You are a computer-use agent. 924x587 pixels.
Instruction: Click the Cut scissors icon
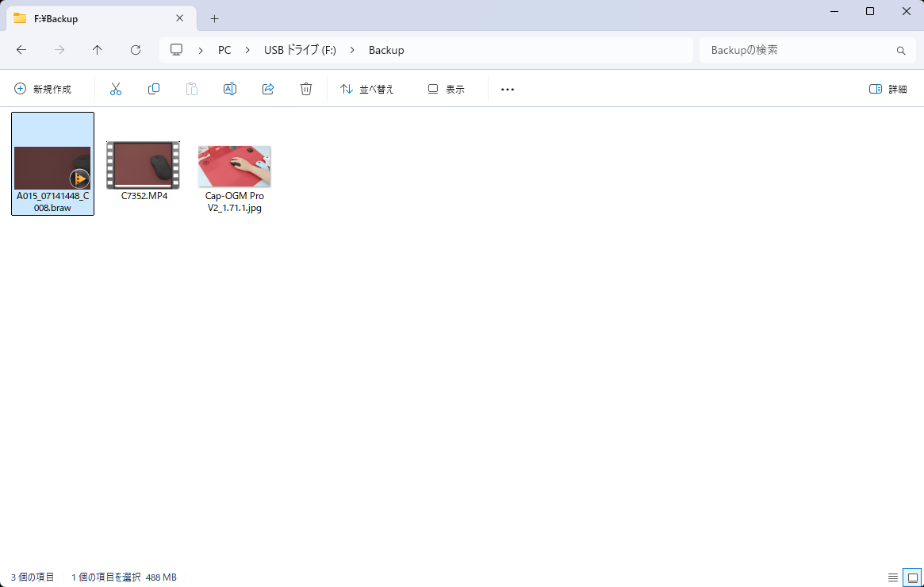(116, 89)
